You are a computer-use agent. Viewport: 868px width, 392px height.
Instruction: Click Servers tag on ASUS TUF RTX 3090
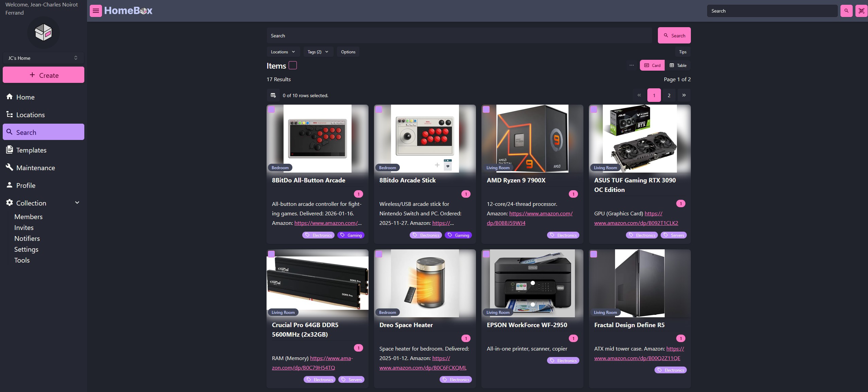click(674, 235)
